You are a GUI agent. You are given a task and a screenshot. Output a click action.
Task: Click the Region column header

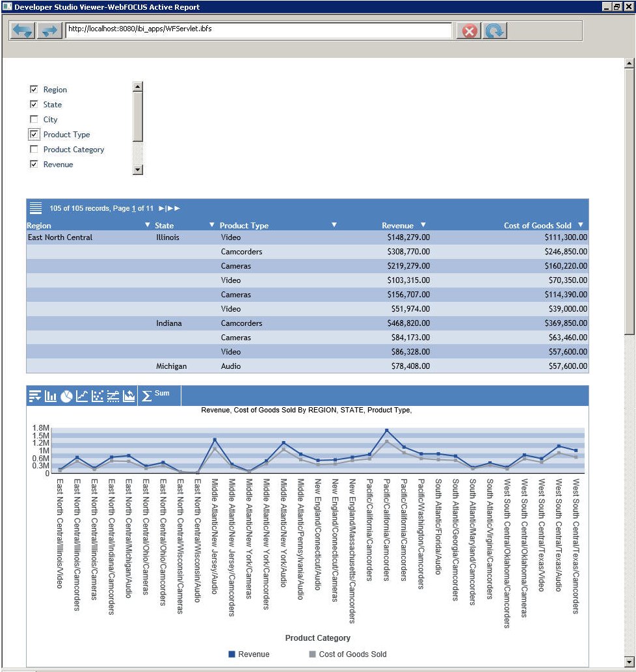pos(39,226)
